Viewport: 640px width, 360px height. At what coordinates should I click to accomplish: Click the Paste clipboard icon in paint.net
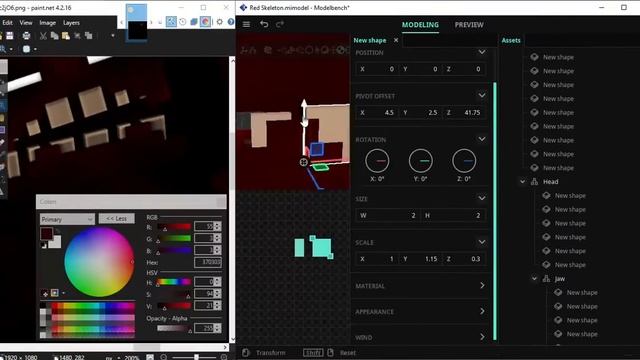[65, 36]
